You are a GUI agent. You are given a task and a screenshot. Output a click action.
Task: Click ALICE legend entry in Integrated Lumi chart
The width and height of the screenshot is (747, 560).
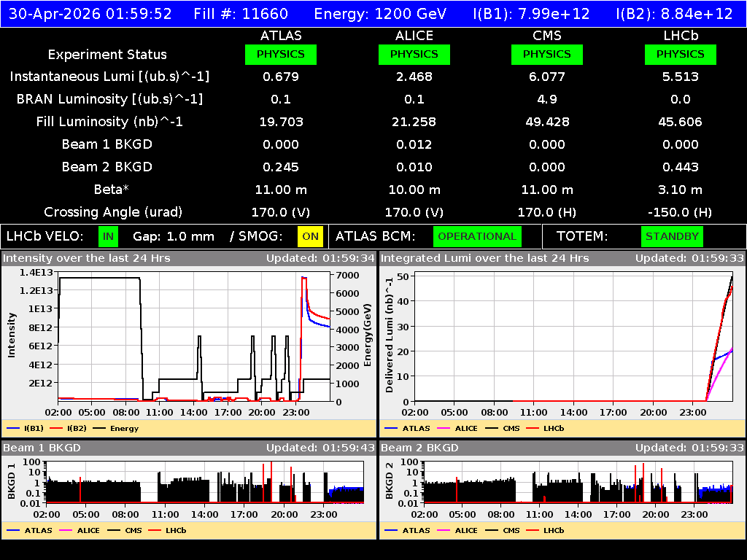pos(457,428)
